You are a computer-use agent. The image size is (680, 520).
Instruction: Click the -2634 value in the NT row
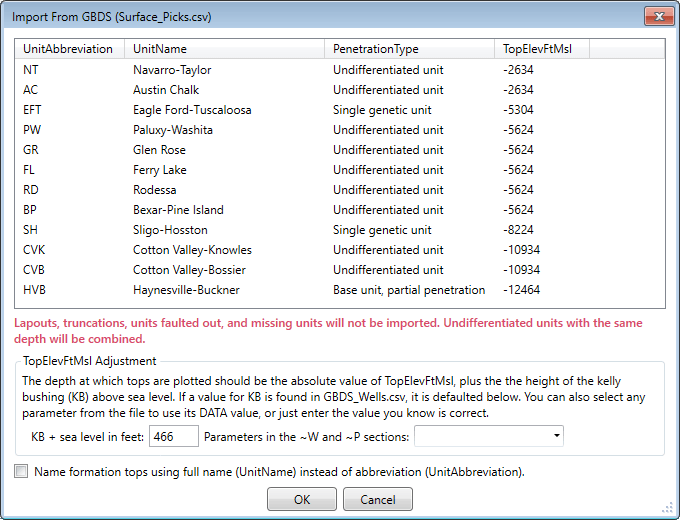518,70
